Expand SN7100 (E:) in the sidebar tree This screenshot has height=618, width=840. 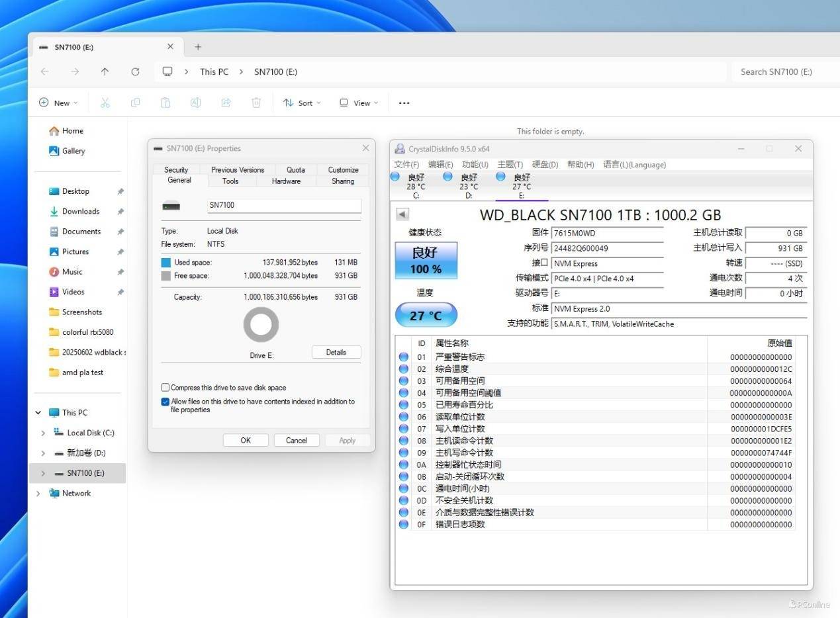point(43,473)
